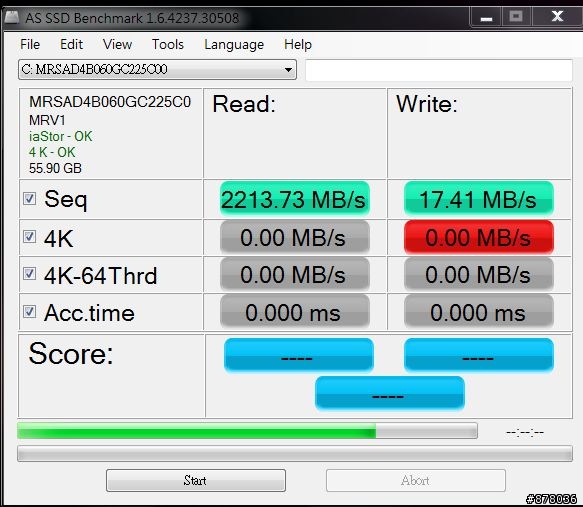The width and height of the screenshot is (583, 507).
Task: Maximize the AS SSD Benchmark window
Action: pyautogui.click(x=516, y=17)
